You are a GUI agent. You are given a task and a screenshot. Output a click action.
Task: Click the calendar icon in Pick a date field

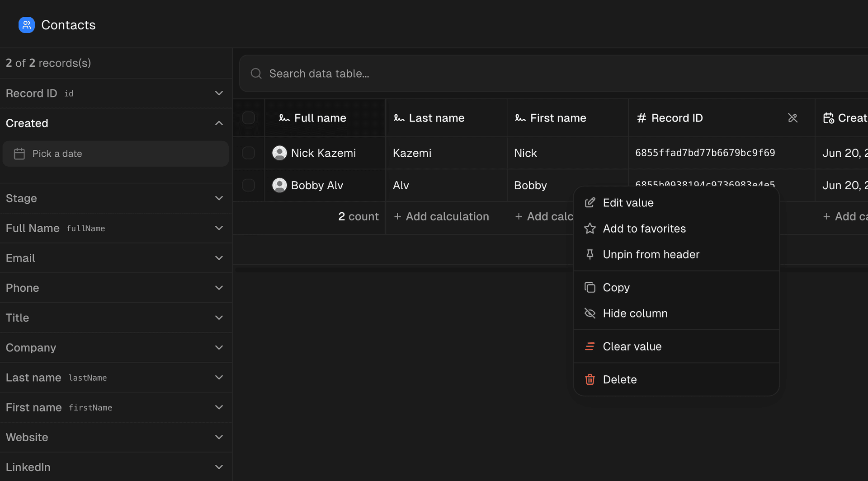coord(19,154)
